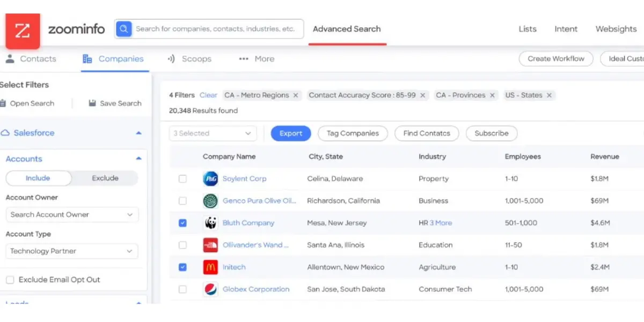Open the 3 Selected dropdown
Screen dimensions: 644x322
coord(213,134)
